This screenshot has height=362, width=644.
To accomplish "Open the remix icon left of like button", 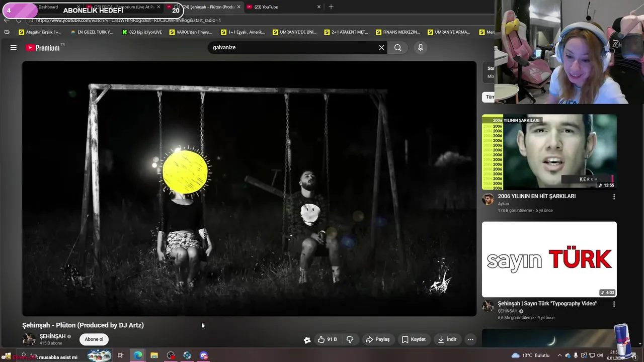I will click(x=307, y=340).
